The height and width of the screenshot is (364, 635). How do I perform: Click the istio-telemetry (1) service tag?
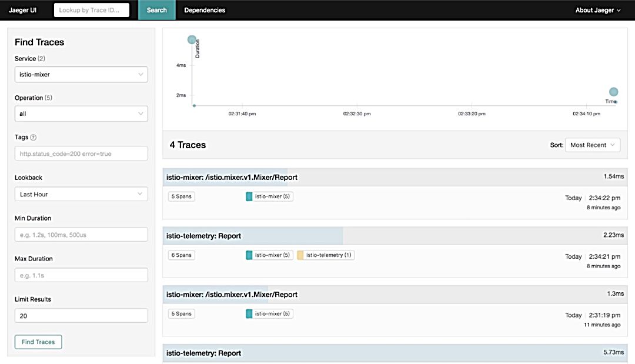click(326, 255)
